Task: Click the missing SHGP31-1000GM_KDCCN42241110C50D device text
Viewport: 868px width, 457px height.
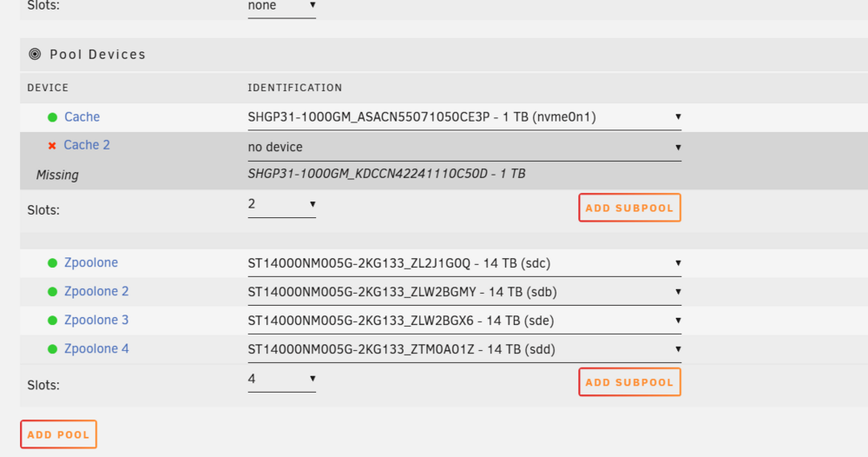Action: click(386, 174)
